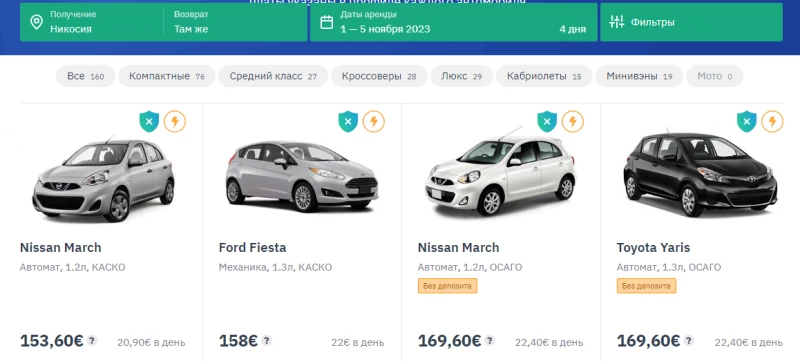Open the Фильтры filters panel

(x=691, y=22)
